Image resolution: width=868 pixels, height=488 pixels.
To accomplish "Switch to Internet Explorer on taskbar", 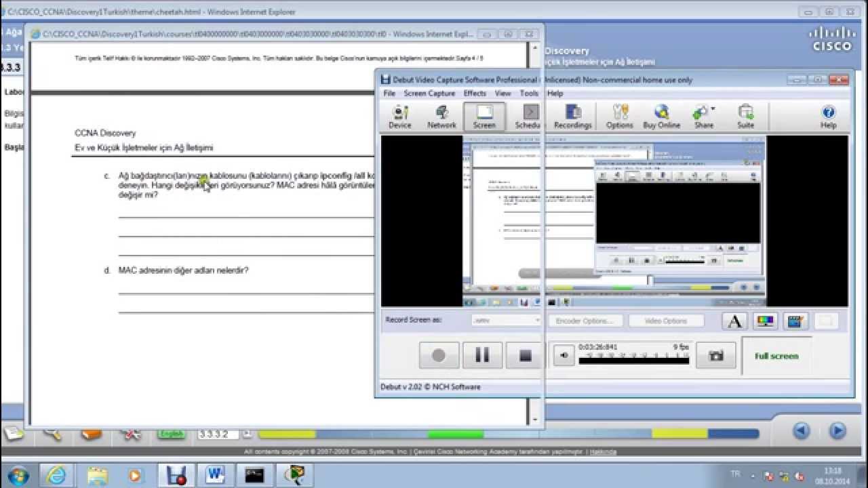I will (x=57, y=475).
